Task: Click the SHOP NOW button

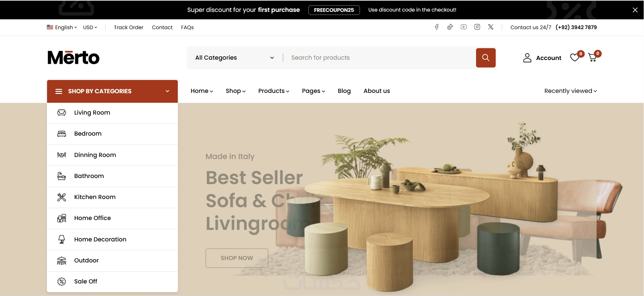Action: [237, 258]
